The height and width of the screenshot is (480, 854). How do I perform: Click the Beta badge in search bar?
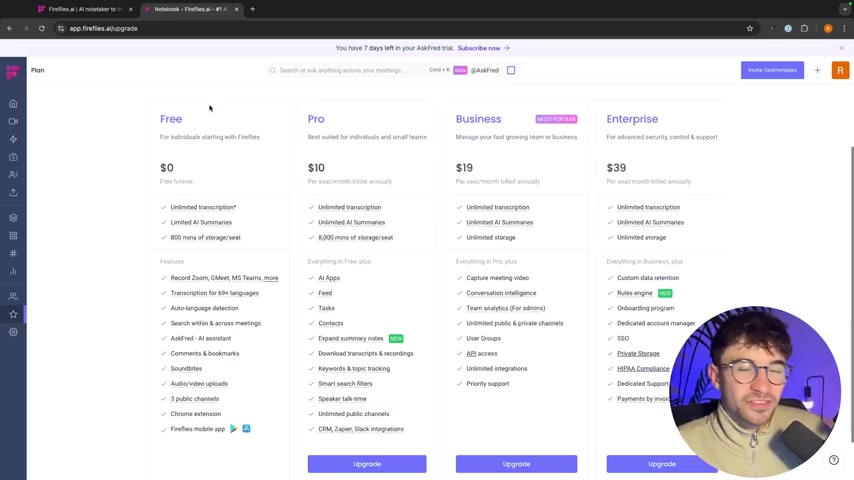point(460,70)
